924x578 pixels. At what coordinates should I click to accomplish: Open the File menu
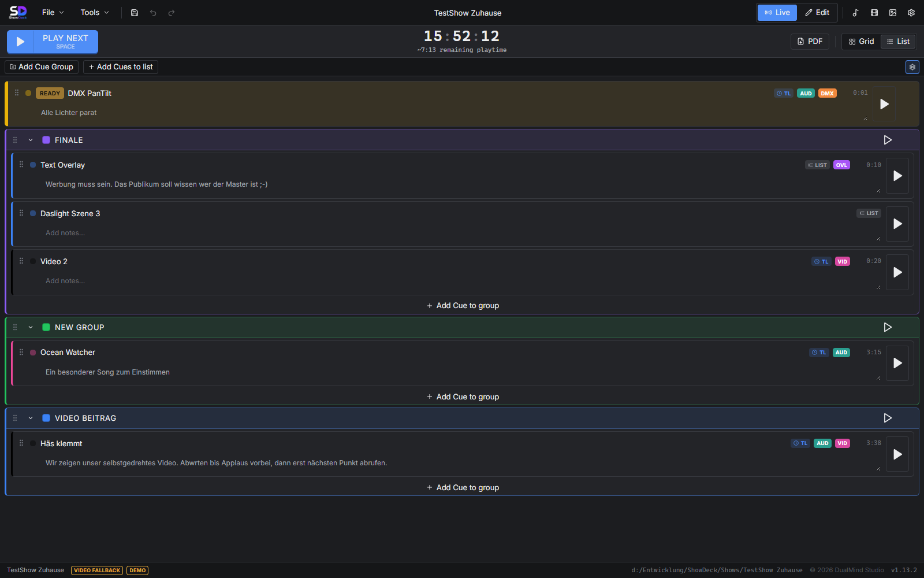pos(53,13)
